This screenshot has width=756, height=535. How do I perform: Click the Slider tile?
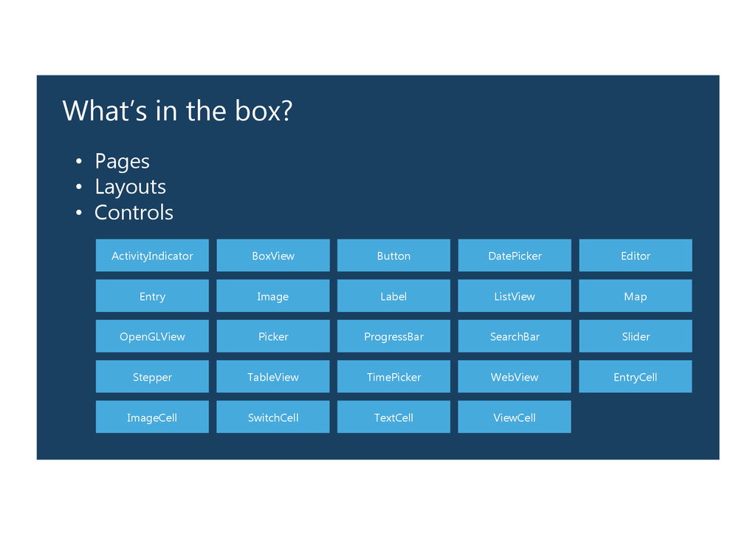[x=636, y=335]
